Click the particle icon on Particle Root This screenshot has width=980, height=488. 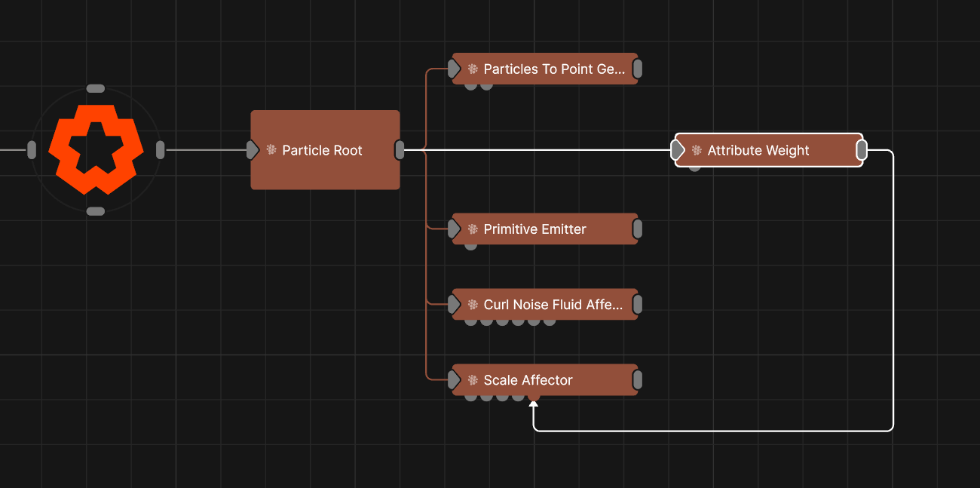271,150
